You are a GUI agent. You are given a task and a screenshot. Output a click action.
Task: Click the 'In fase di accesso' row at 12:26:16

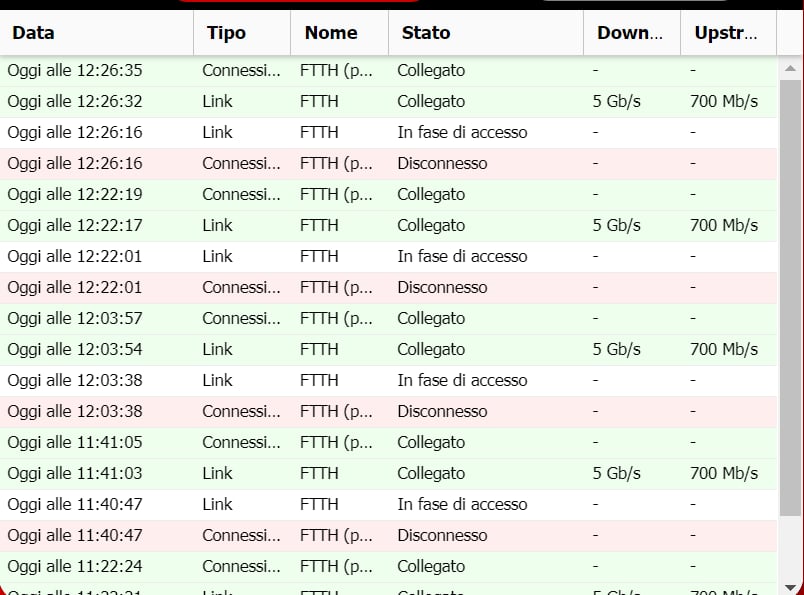(x=462, y=133)
